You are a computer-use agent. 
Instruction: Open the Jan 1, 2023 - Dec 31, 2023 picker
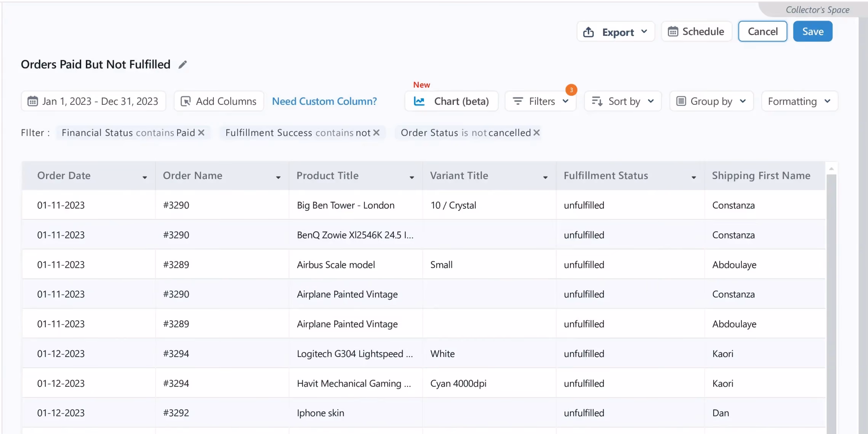tap(93, 101)
